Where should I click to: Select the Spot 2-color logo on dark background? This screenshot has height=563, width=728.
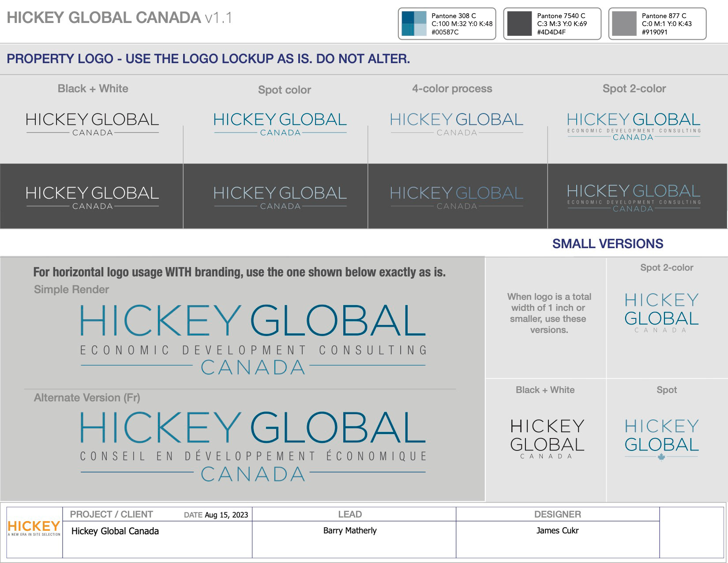[x=634, y=198]
